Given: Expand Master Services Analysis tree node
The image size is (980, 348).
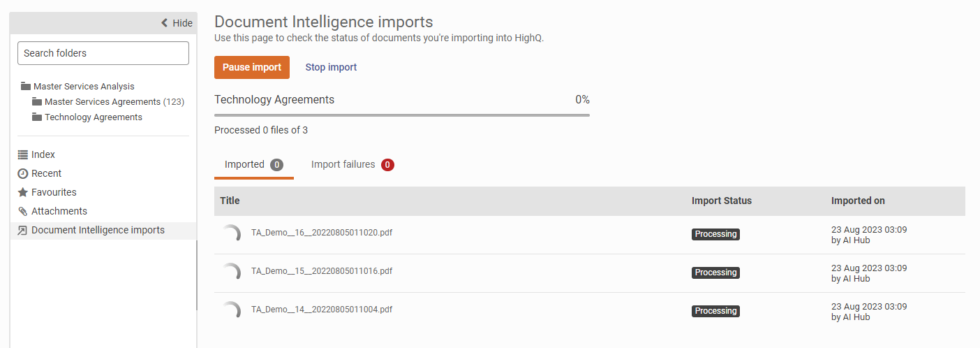Looking at the screenshot, I should [84, 86].
